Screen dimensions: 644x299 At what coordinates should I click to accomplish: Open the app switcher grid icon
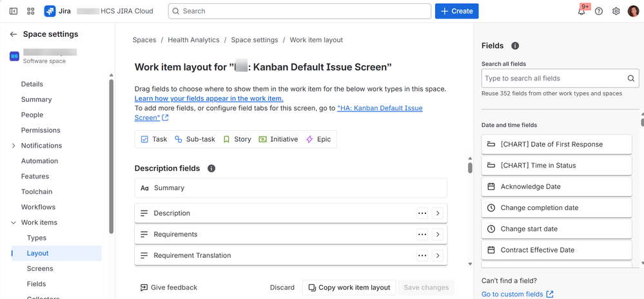[31, 11]
